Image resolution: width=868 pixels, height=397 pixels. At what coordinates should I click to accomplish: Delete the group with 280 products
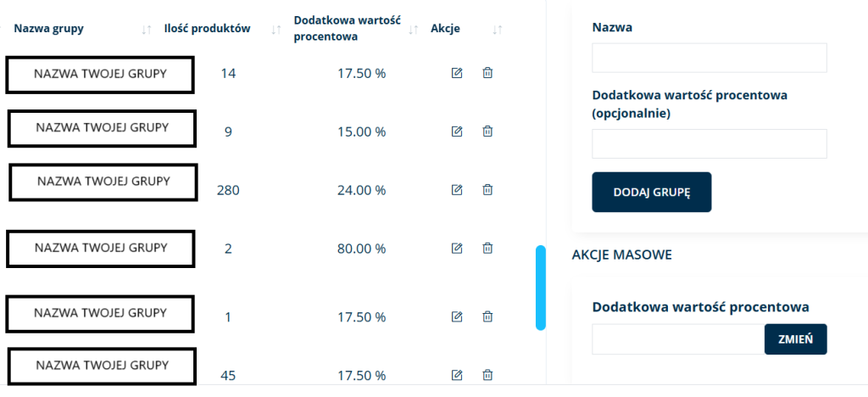pyautogui.click(x=487, y=190)
